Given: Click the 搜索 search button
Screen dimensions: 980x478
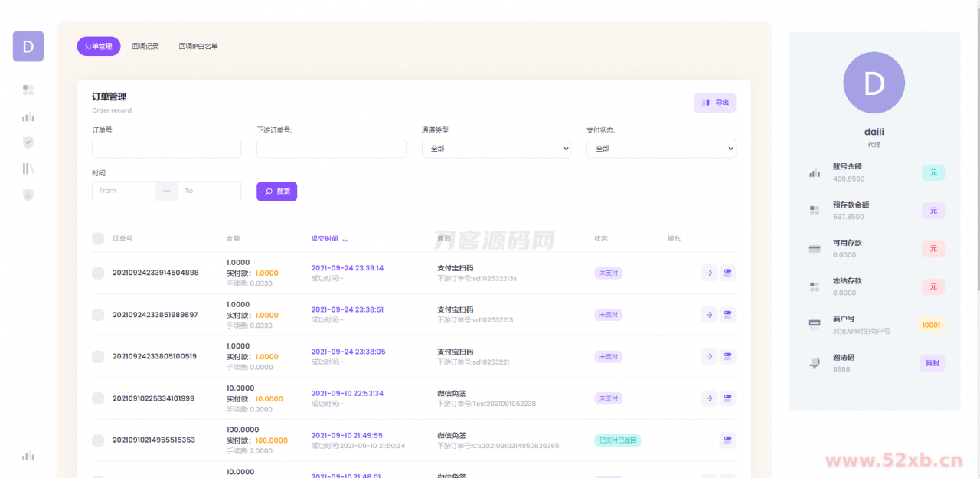Looking at the screenshot, I should tap(276, 192).
